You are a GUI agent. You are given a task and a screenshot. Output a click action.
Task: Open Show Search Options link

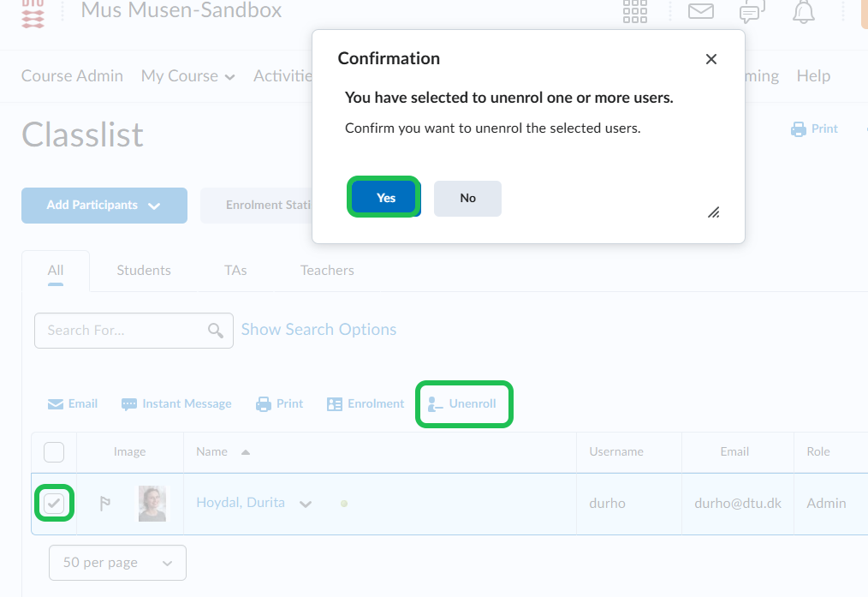point(318,330)
